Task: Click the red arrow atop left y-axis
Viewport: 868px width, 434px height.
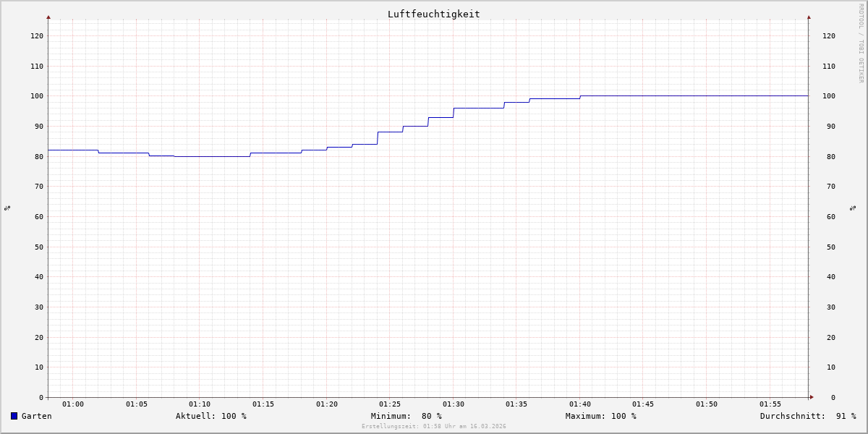Action: [x=48, y=17]
